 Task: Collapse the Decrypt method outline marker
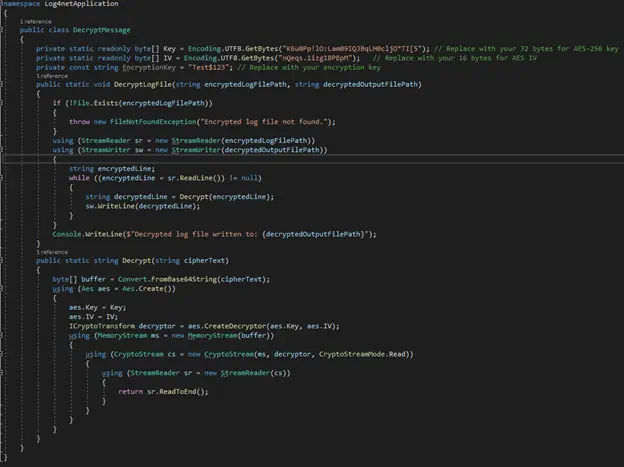pyautogui.click(x=2, y=260)
